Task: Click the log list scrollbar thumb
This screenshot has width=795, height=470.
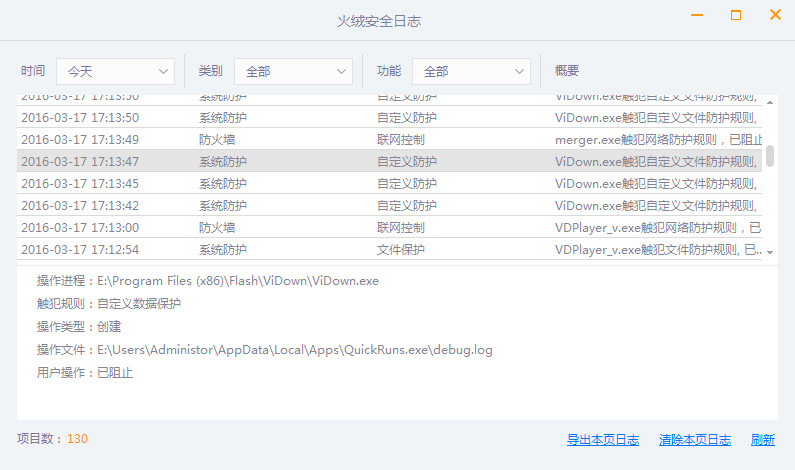Action: pyautogui.click(x=770, y=155)
